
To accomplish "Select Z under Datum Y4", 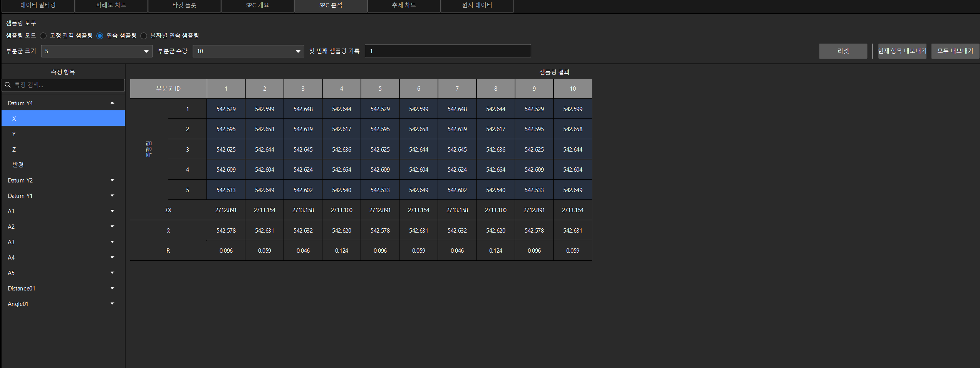I will [63, 149].
